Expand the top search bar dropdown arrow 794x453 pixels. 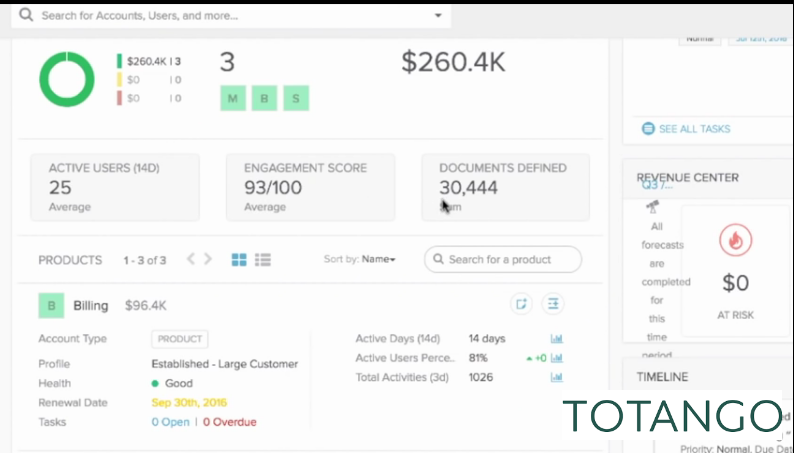pos(438,16)
